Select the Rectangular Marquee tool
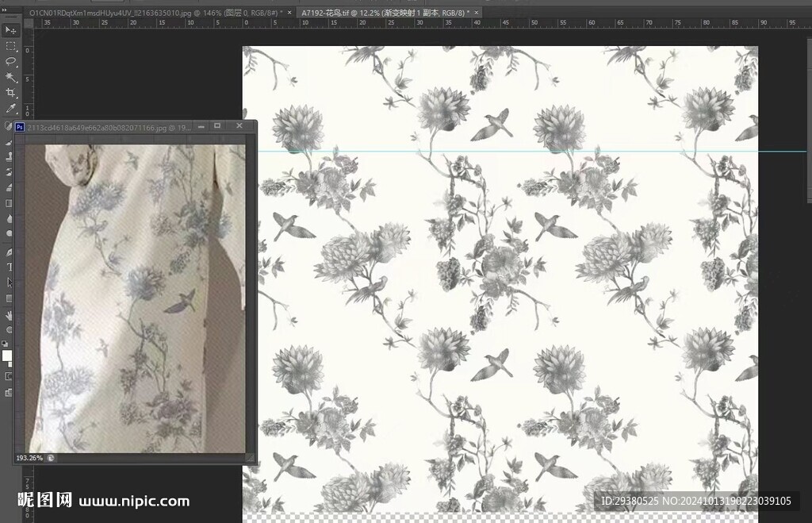Image resolution: width=812 pixels, height=523 pixels. (10, 46)
